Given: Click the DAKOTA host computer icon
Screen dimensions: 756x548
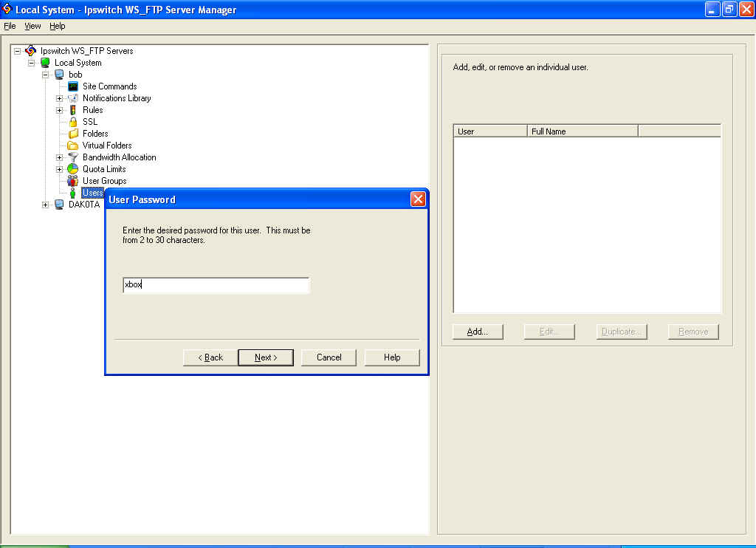Looking at the screenshot, I should pyautogui.click(x=59, y=205).
